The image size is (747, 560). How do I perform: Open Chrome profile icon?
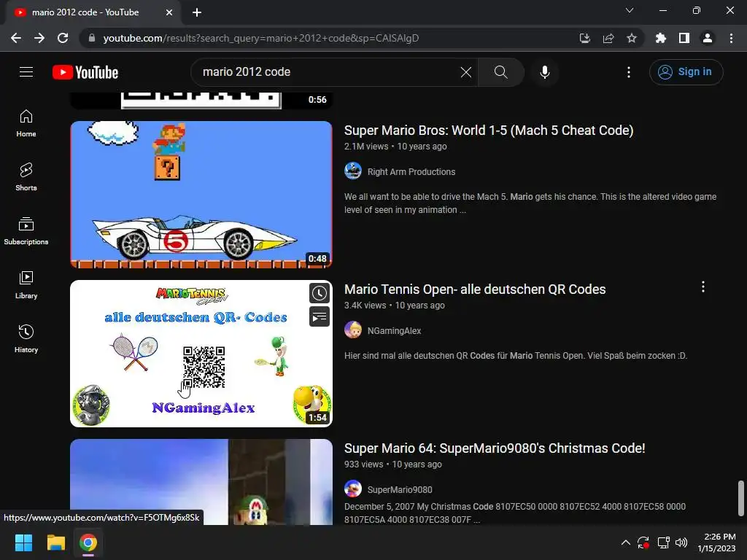[708, 38]
